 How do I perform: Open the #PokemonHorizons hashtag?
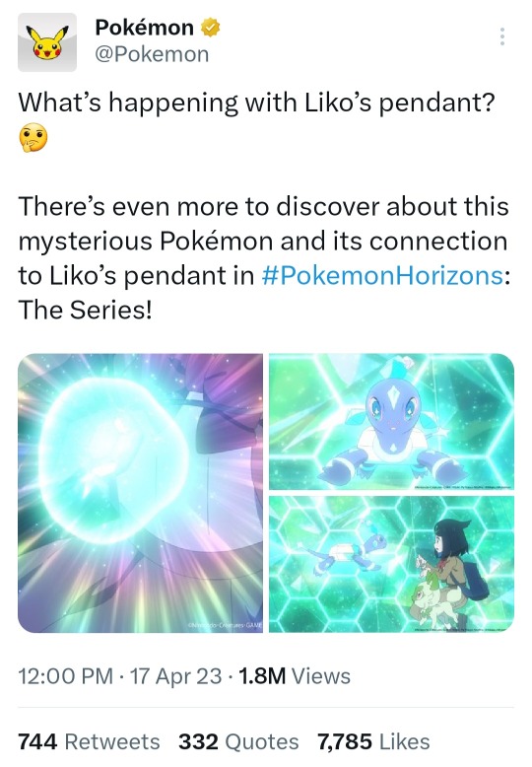(382, 275)
